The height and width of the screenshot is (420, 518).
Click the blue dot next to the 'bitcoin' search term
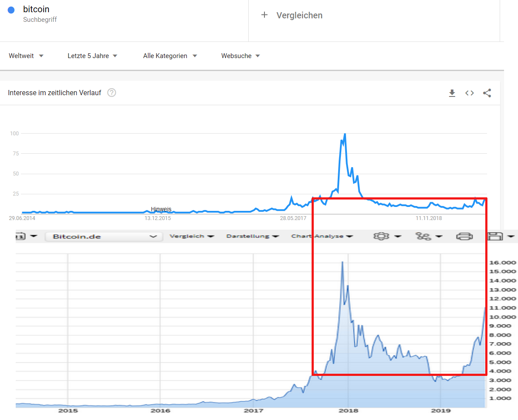pos(10,9)
